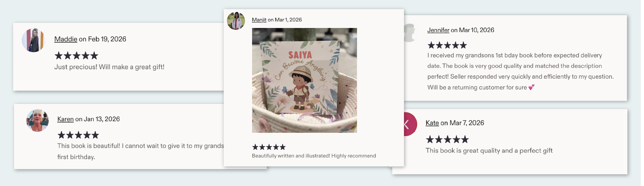This screenshot has width=644, height=186.
Task: Click Maddie's profile avatar
Action: coord(33,40)
